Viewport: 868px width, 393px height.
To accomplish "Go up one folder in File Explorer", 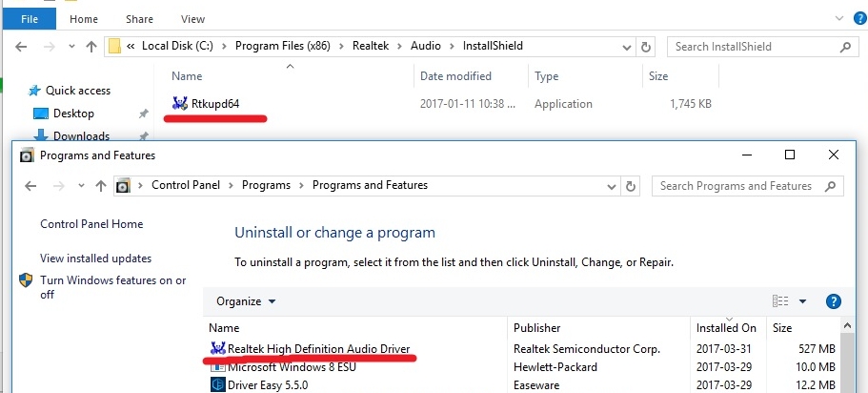I will tap(91, 47).
